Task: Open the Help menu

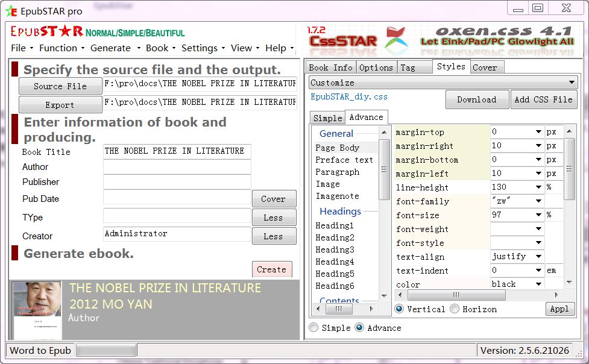Action: coord(279,48)
